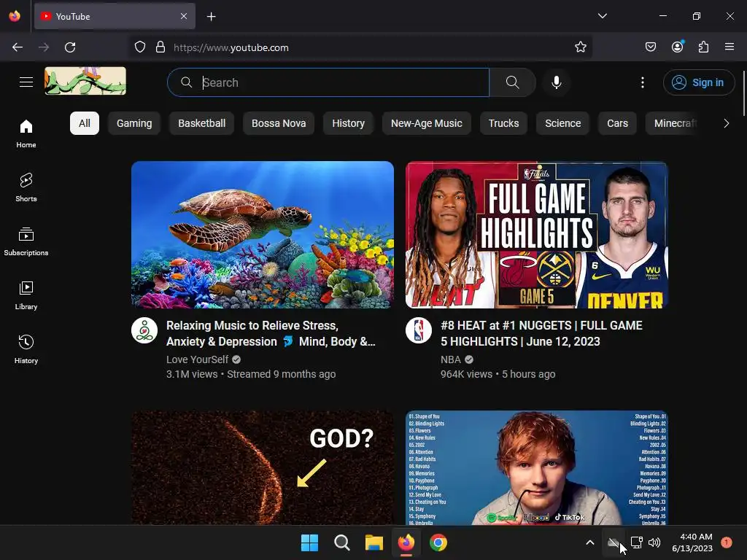This screenshot has height=560, width=747.
Task: Open History from sidebar
Action: point(26,349)
